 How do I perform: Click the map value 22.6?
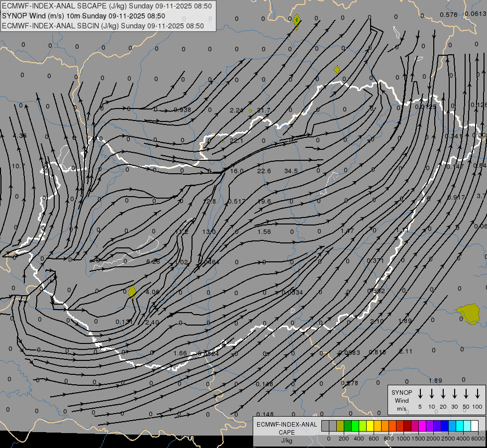pos(264,171)
